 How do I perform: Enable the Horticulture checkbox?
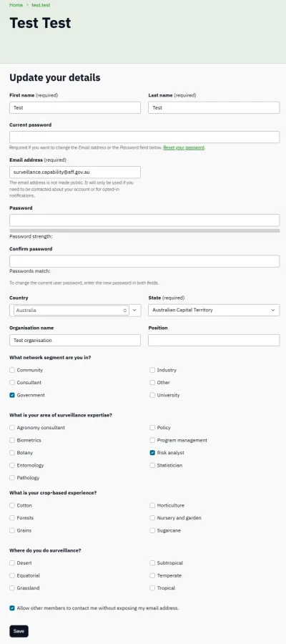[152, 505]
